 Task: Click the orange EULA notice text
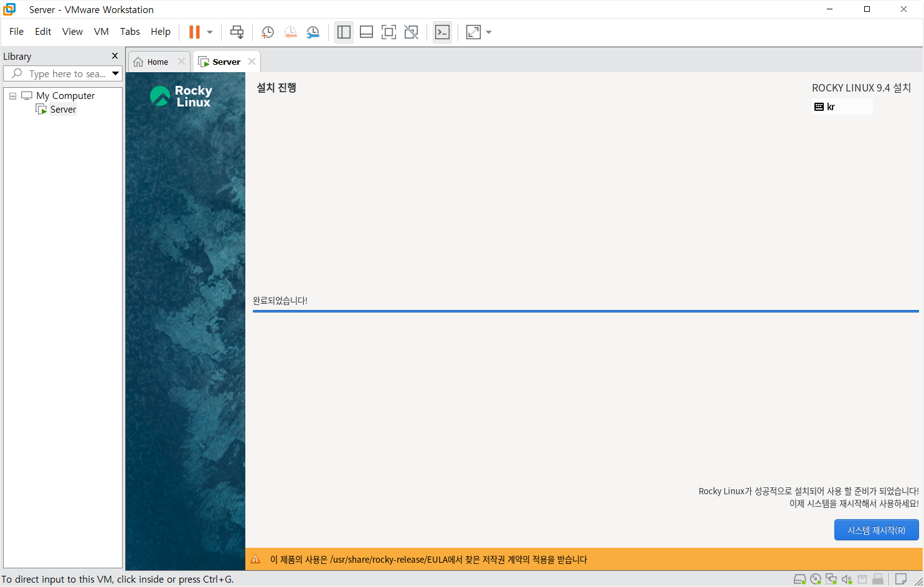click(x=428, y=560)
